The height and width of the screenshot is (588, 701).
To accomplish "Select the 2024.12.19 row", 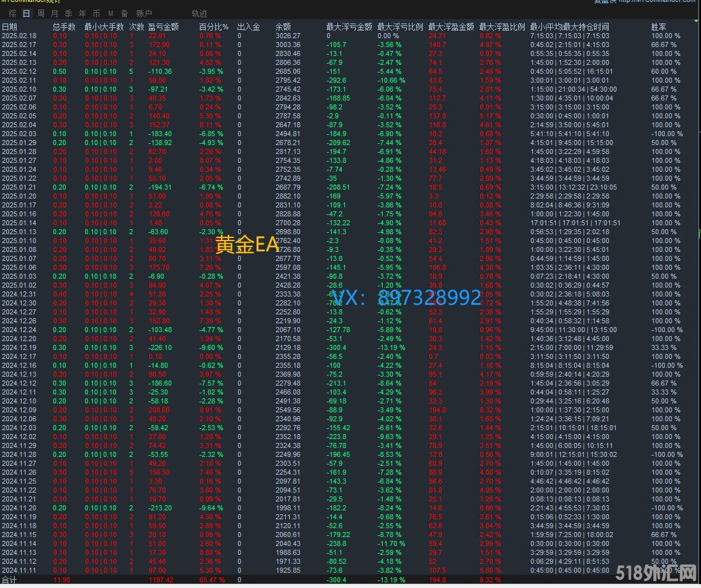I will (349, 347).
